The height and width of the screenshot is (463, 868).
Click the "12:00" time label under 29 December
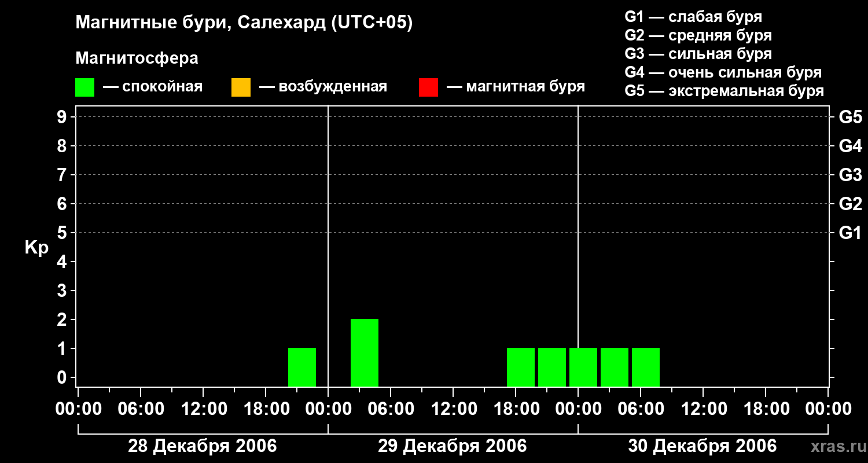click(x=453, y=409)
